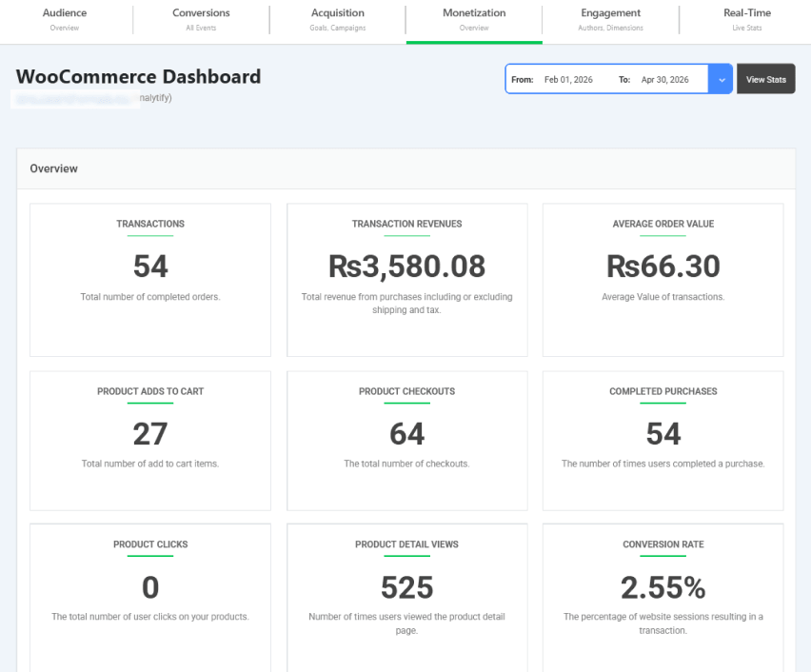The height and width of the screenshot is (672, 811).
Task: Click the checkouts value 64
Action: coord(407,433)
